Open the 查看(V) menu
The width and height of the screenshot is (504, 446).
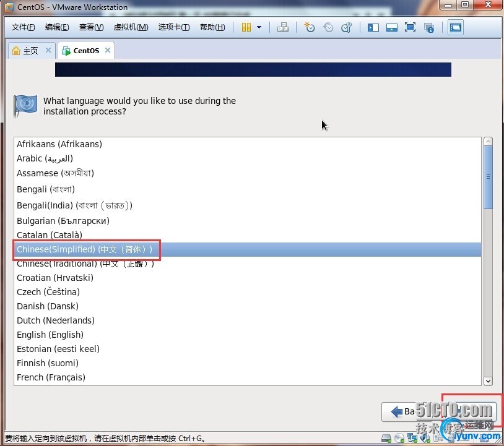click(x=91, y=27)
